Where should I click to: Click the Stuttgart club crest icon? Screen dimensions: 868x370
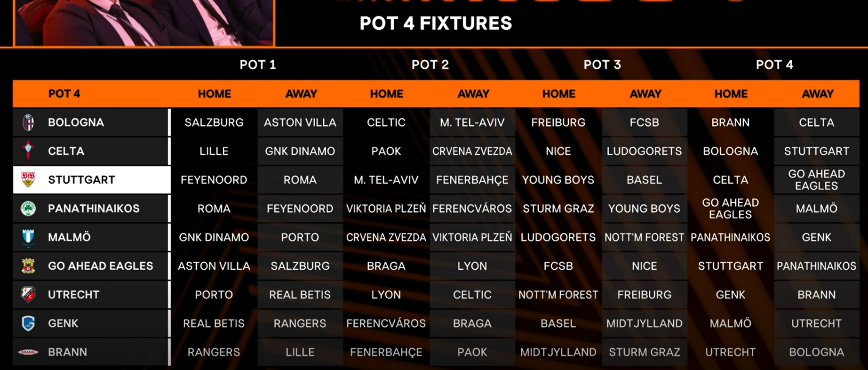pyautogui.click(x=28, y=179)
